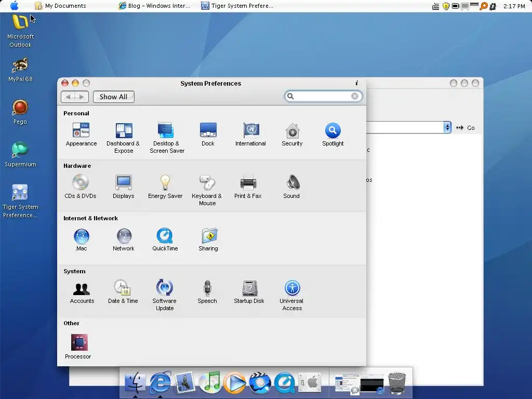Viewport: 532px width, 399px height.
Task: Open Startup Disk preferences
Action: tap(249, 292)
